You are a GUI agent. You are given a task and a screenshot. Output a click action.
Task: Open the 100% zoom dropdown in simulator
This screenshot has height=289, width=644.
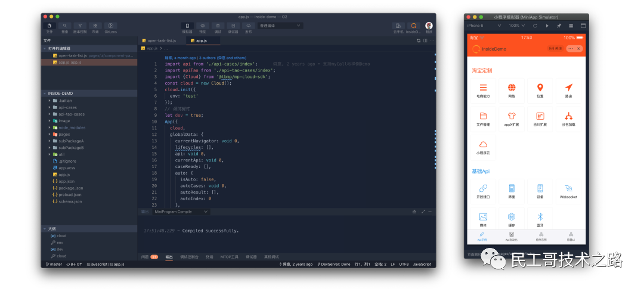point(517,26)
